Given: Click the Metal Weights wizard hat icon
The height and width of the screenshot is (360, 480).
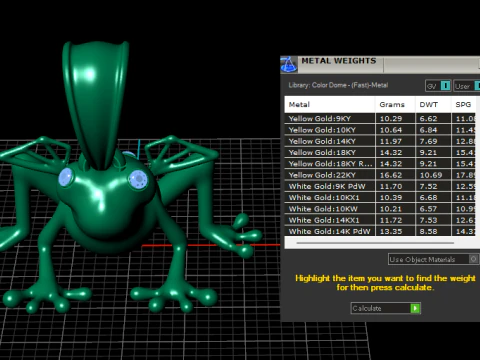Looking at the screenshot, I should (x=289, y=64).
